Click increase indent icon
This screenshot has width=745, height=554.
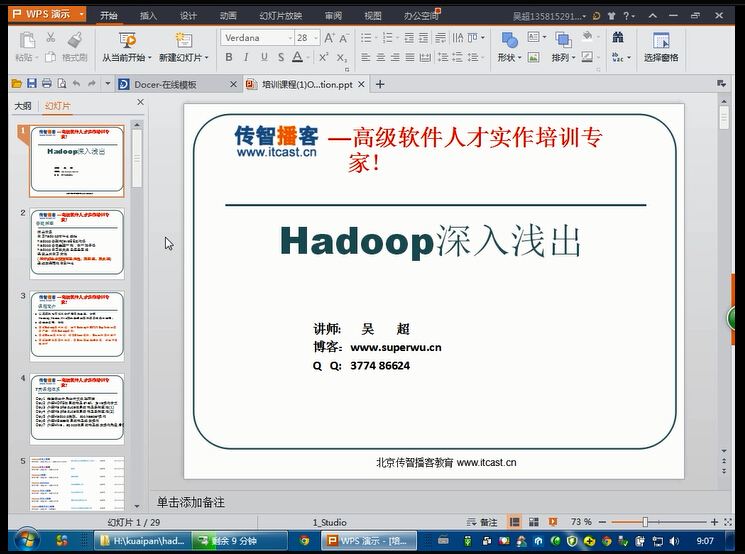423,38
